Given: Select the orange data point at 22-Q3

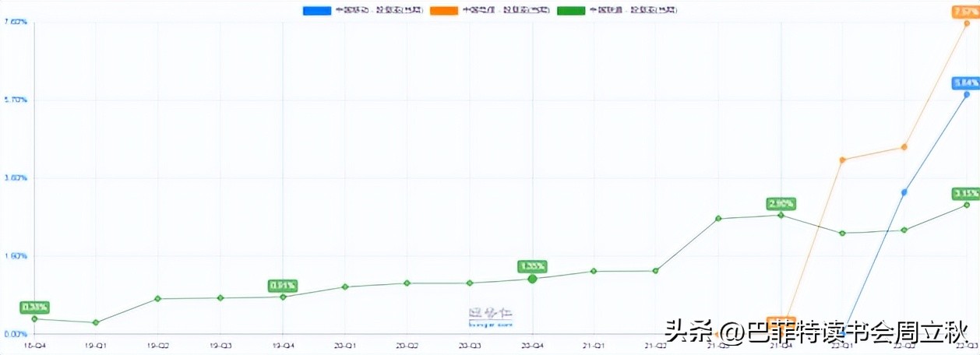Looking at the screenshot, I should (967, 23).
